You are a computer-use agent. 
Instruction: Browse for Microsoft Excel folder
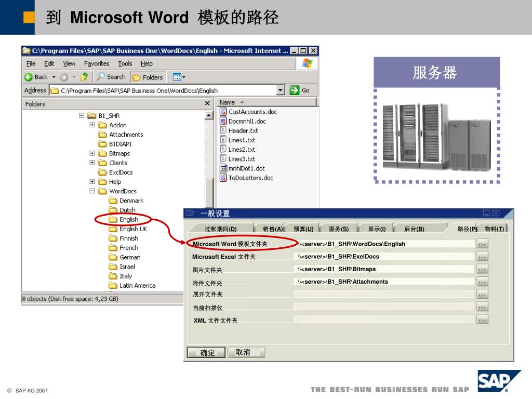point(482,256)
